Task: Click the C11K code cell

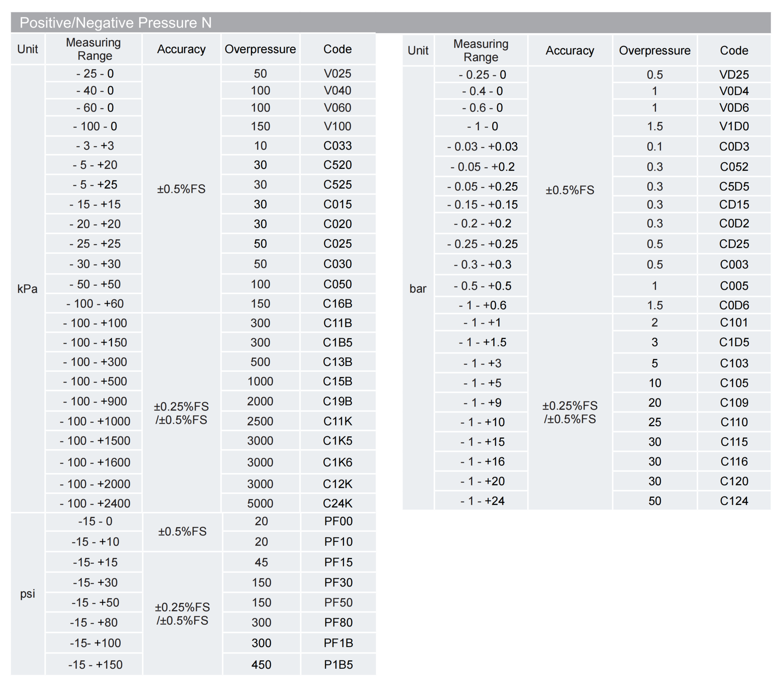Action: [x=337, y=421]
